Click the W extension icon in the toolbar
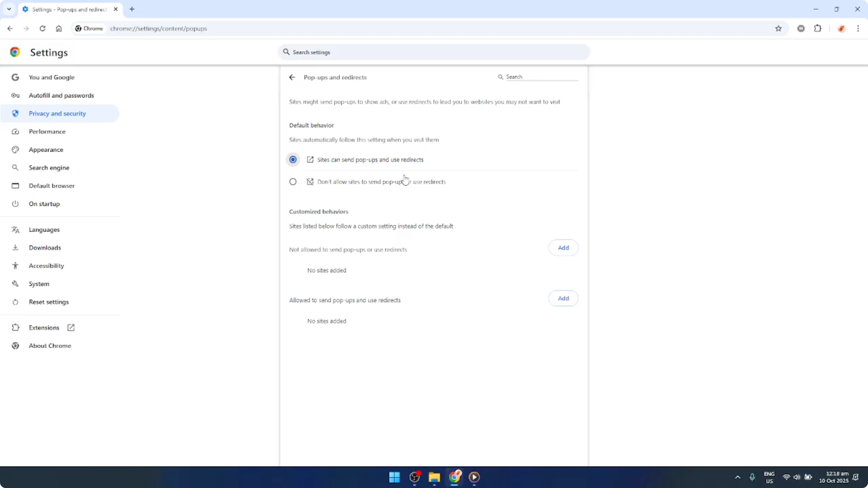 (x=801, y=29)
